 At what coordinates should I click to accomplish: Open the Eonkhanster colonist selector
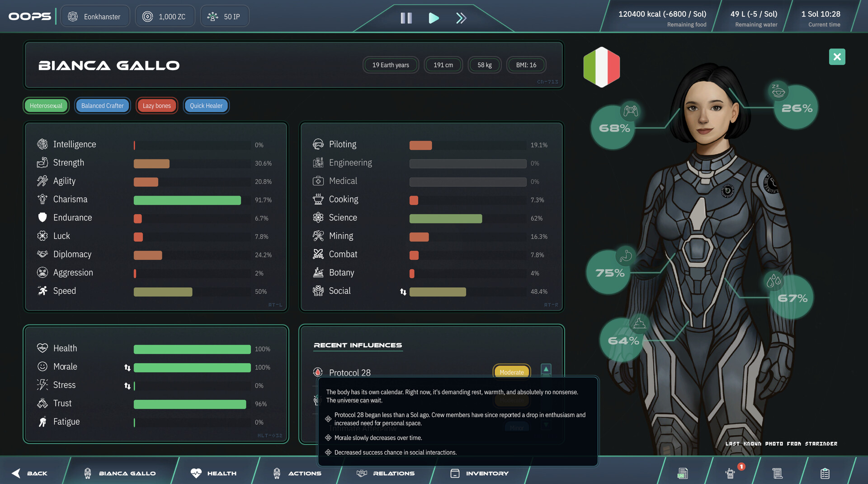click(95, 16)
